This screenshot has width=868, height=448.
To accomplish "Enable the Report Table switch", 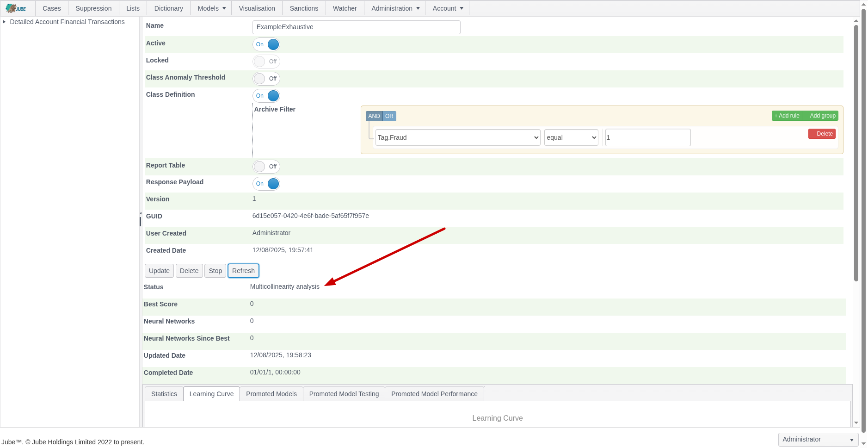I will [266, 167].
